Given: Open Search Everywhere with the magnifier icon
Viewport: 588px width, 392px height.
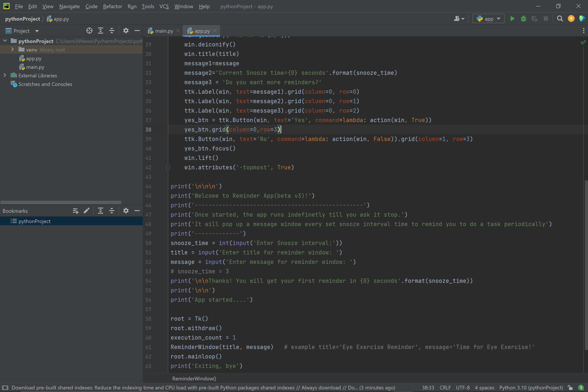Looking at the screenshot, I should click(x=560, y=18).
